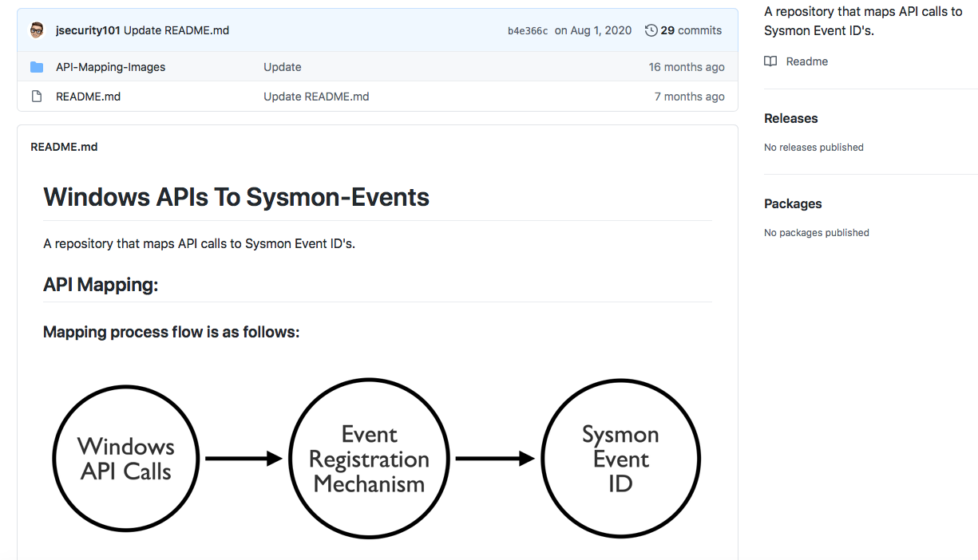Click the Windows APIs To Sysmon-Events heading
The height and width of the screenshot is (560, 978).
tap(236, 197)
